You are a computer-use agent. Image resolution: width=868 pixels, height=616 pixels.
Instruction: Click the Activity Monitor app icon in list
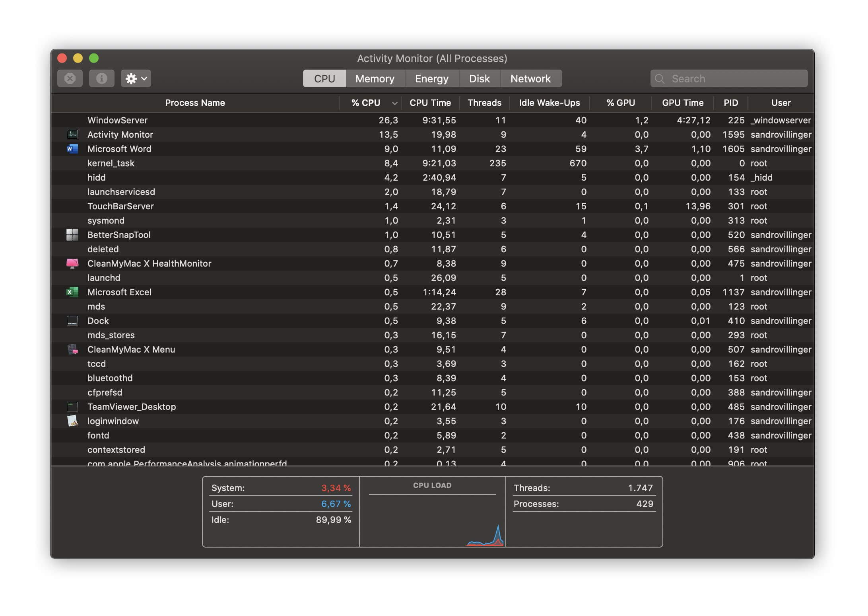(72, 135)
